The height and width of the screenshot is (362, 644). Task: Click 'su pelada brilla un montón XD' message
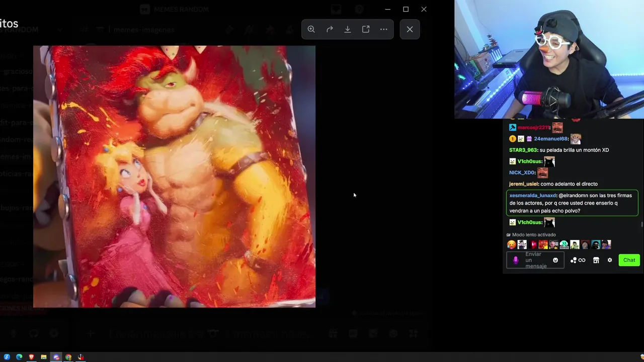pos(574,150)
